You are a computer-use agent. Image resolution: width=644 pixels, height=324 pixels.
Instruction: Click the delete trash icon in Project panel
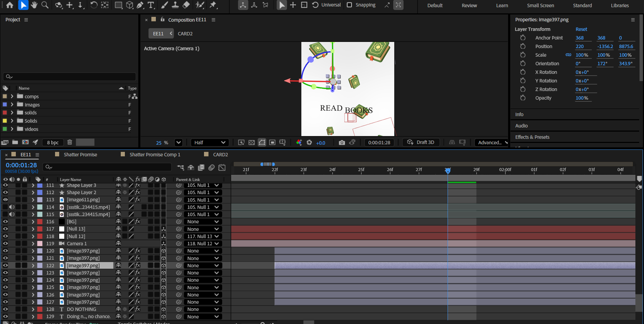69,142
